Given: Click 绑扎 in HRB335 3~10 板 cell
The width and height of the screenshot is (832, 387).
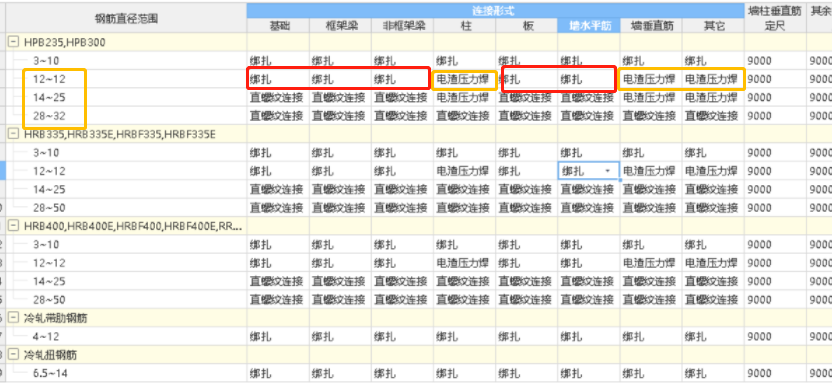Looking at the screenshot, I should 509,153.
